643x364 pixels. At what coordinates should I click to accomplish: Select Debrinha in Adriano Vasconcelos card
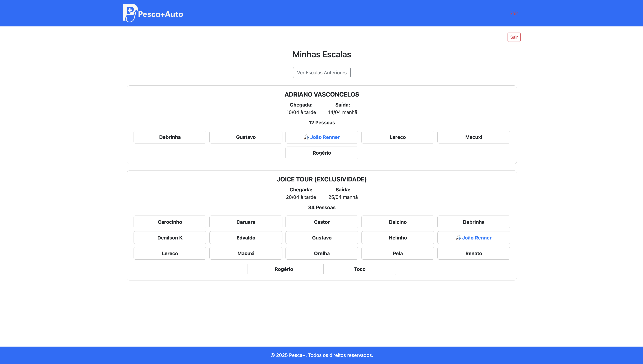pyautogui.click(x=170, y=137)
